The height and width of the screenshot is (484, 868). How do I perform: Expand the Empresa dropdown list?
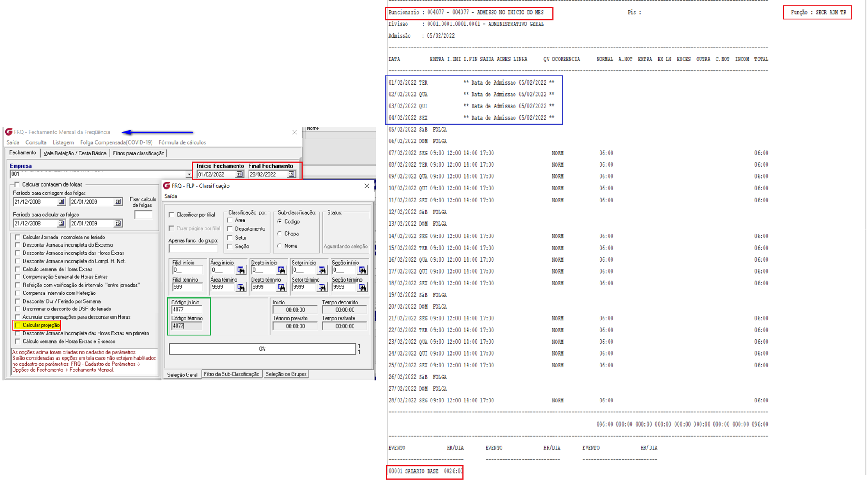[x=189, y=174]
